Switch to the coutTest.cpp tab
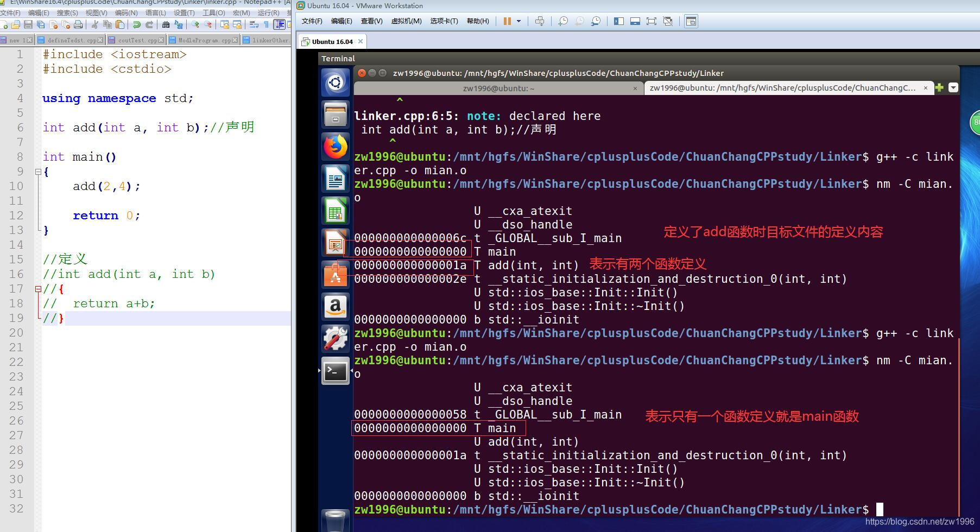 coord(135,40)
